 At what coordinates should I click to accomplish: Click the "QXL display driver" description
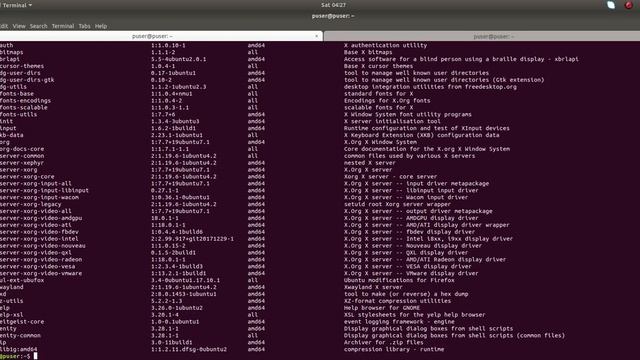tap(406, 253)
